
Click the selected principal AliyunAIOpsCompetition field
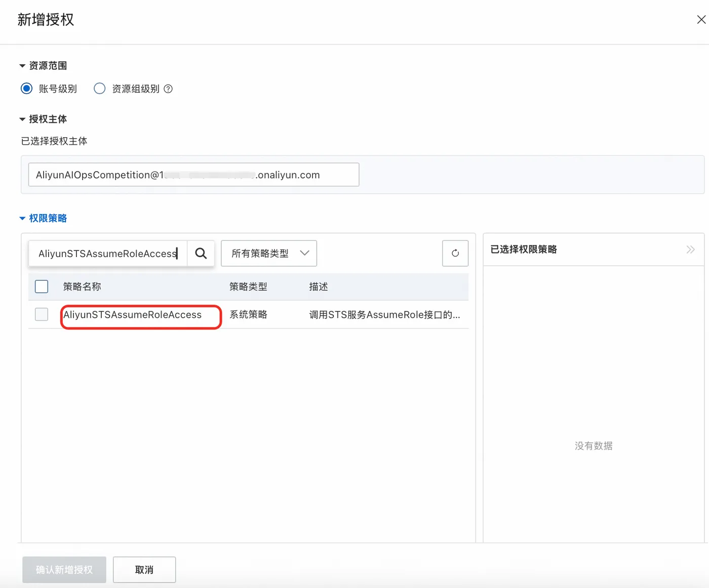coord(194,175)
